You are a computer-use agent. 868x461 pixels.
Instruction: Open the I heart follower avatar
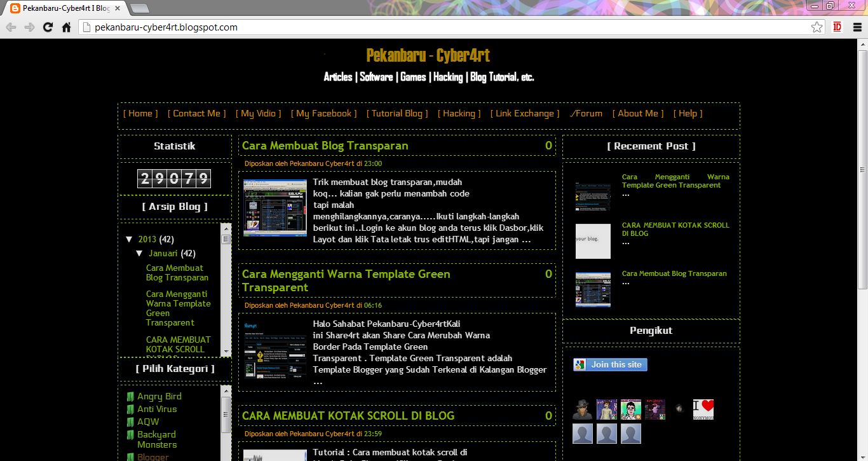point(703,409)
